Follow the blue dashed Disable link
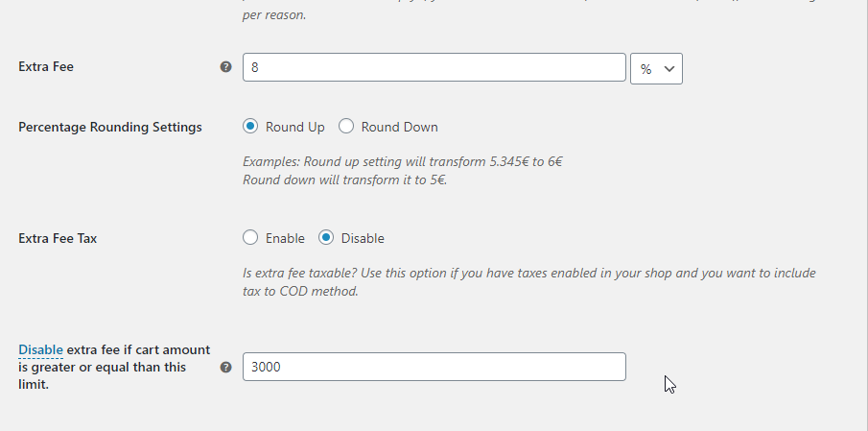 click(x=40, y=350)
